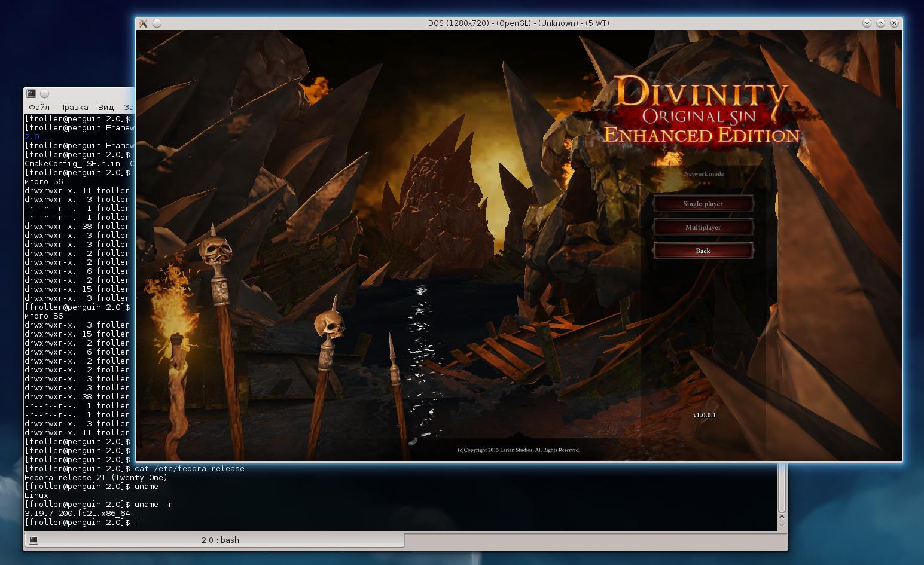
Task: Click the "Network mode" heading in the game
Action: pos(704,174)
